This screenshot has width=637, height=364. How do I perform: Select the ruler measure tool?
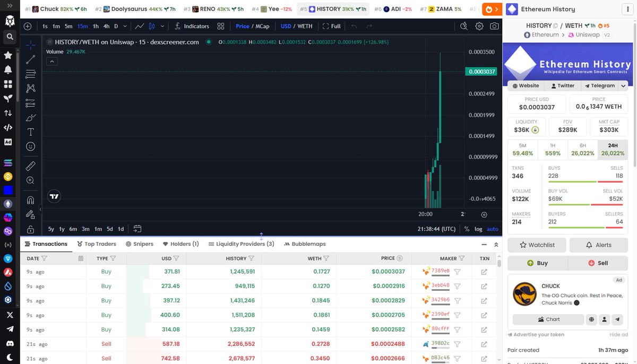pos(31,166)
